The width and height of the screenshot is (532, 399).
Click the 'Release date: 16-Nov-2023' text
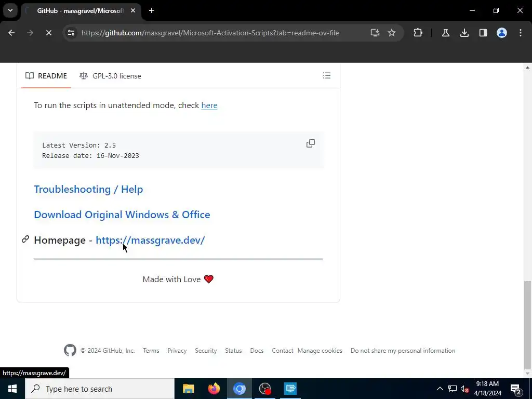pos(90,156)
